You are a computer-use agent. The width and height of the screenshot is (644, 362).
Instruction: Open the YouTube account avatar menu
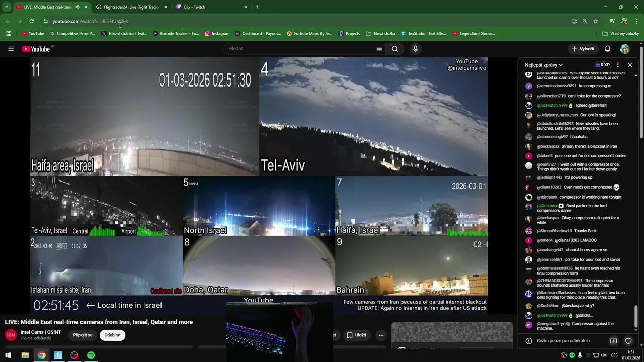point(625,49)
